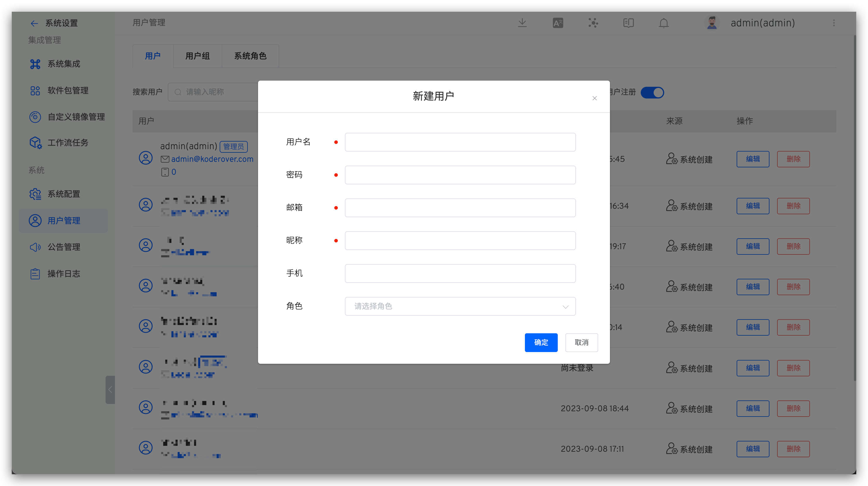Click the 取消 button in the dialog

click(582, 343)
